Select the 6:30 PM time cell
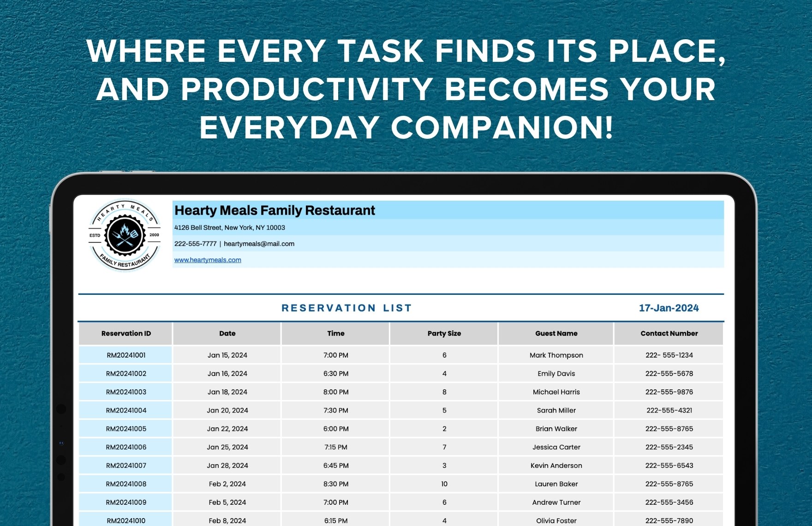This screenshot has height=526, width=812. click(335, 373)
